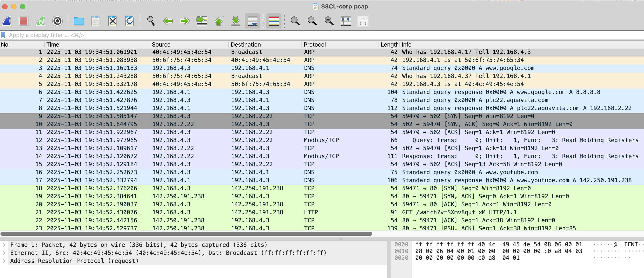Sort packets by Protocol column header
The image size is (644, 278).
coord(314,45)
